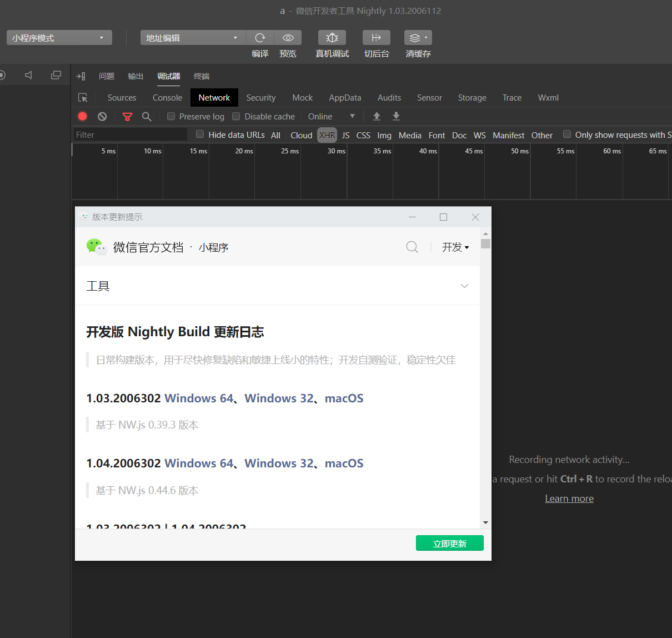Filter network requests by WS

click(x=480, y=135)
